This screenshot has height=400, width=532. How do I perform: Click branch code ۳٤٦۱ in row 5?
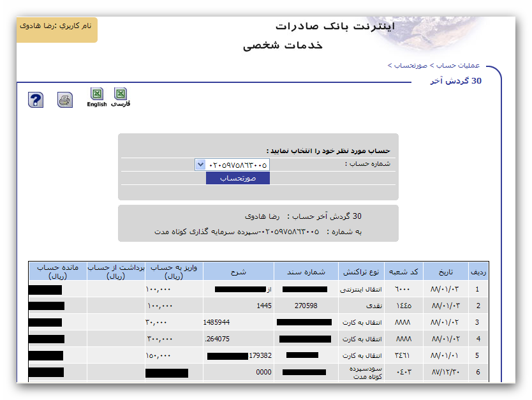tap(403, 355)
